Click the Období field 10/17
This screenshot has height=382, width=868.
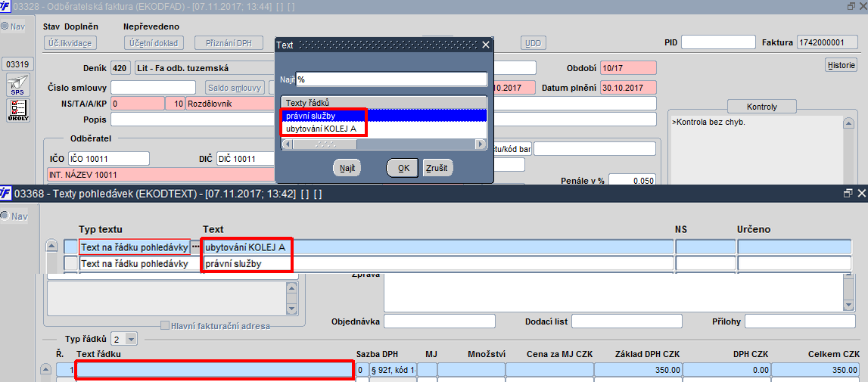point(628,68)
